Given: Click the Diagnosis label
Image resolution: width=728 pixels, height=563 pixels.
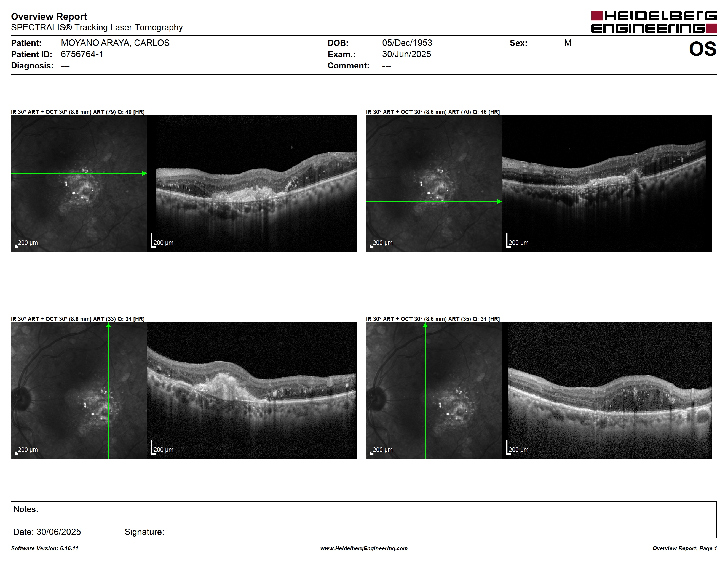Looking at the screenshot, I should point(32,65).
